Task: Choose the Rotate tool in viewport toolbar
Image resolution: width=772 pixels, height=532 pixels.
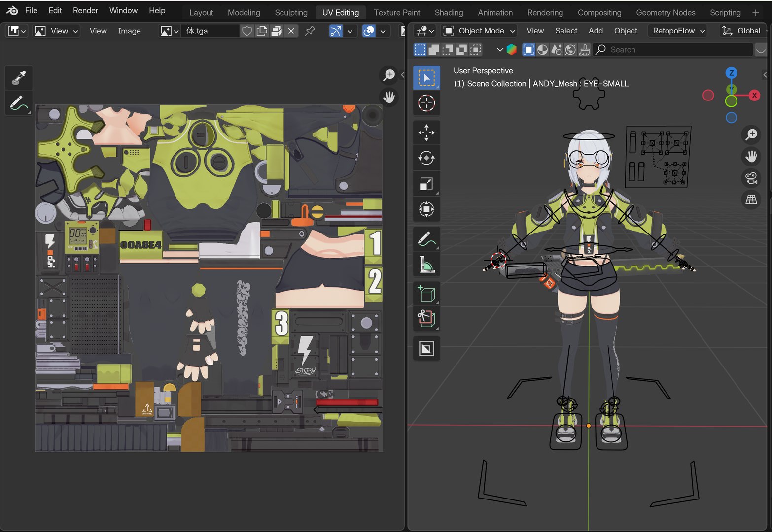Action: pos(426,158)
